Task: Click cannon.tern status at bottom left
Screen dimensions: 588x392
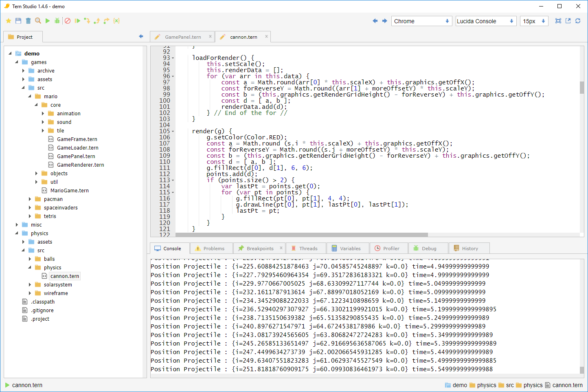Action: (27, 385)
